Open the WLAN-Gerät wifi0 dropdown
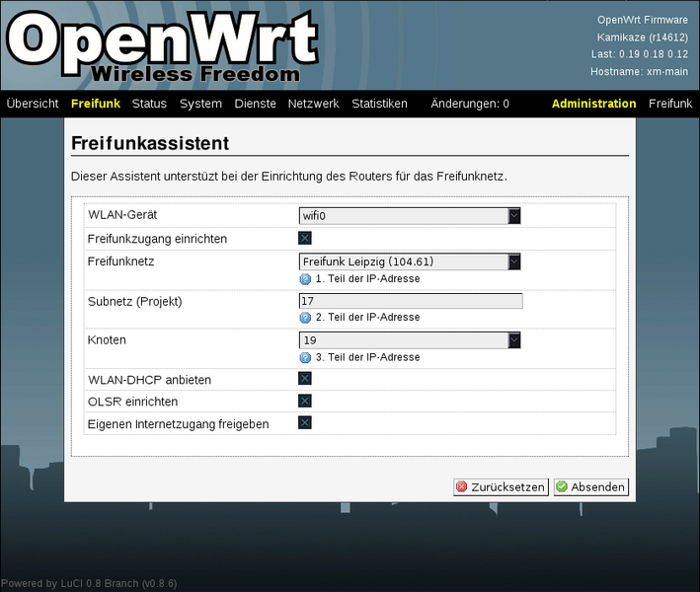This screenshot has height=592, width=700. 410,216
